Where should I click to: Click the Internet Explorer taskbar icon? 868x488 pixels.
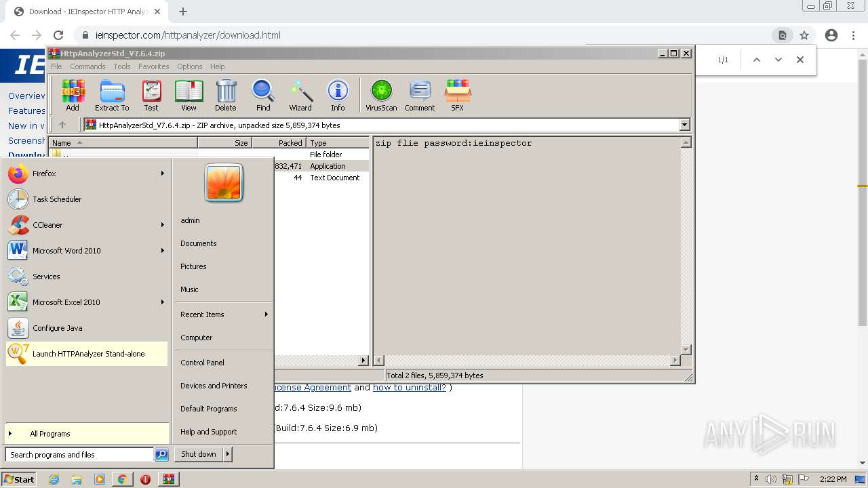coord(54,479)
